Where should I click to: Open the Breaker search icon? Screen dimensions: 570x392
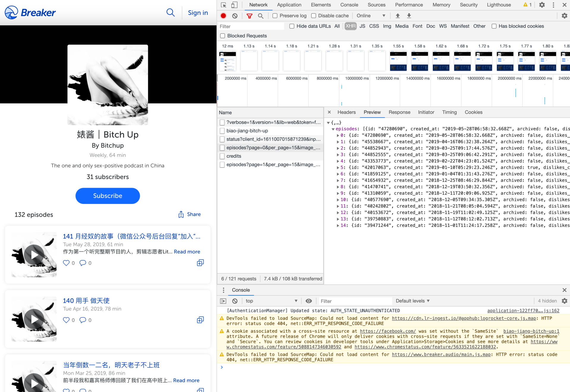pyautogui.click(x=170, y=12)
